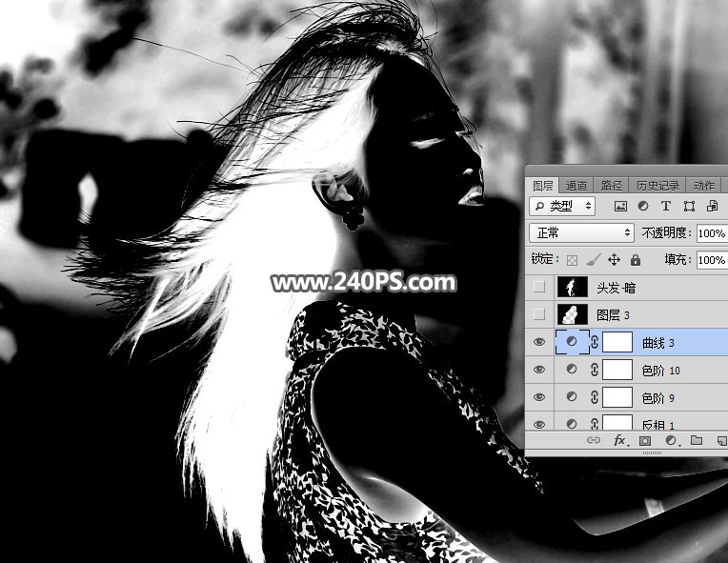Hide the 曲线 3 layer eye
This screenshot has width=728, height=563.
(x=539, y=342)
